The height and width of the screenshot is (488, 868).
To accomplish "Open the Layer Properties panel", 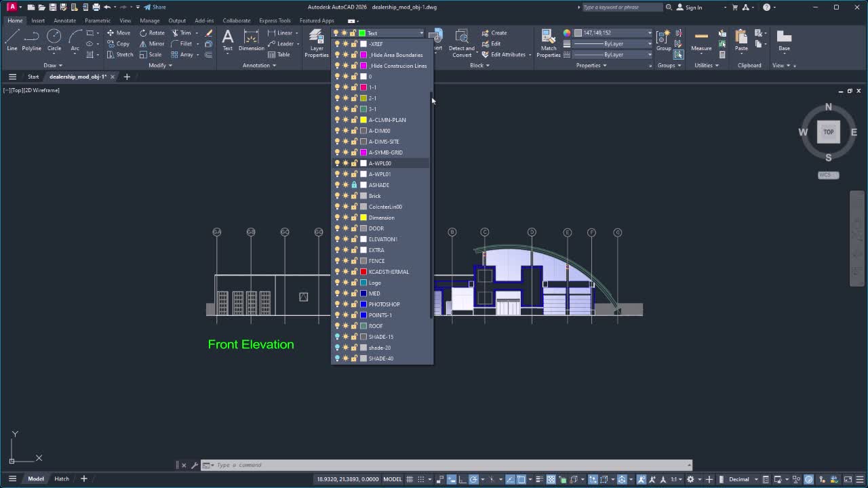I will 317,42.
